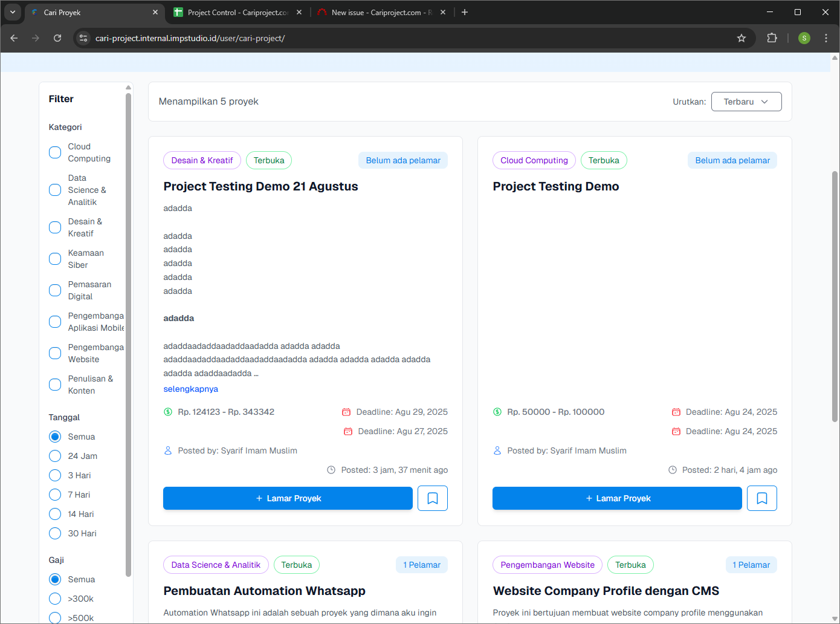
Task: Expand description via selengkapnya link
Action: pyautogui.click(x=190, y=389)
